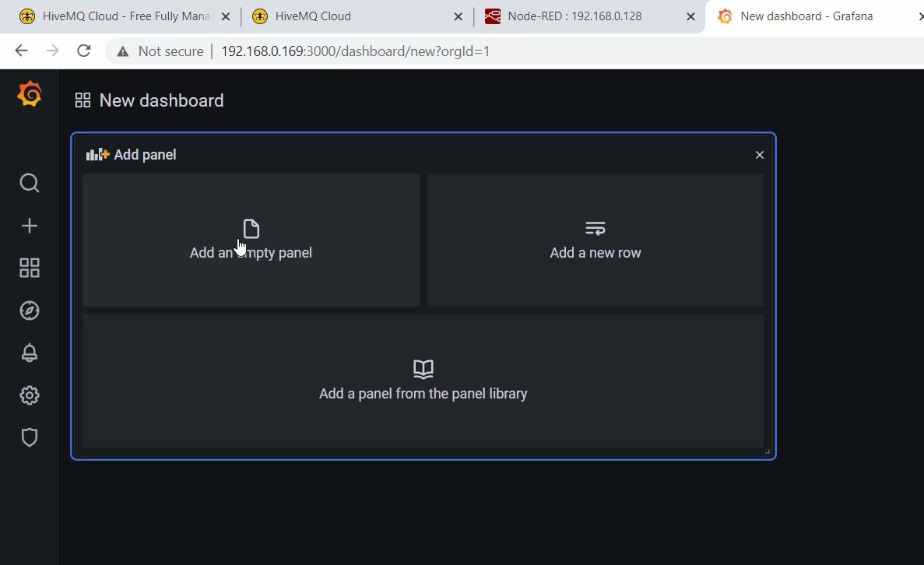Choose Add an empty panel
924x565 pixels.
pyautogui.click(x=251, y=240)
